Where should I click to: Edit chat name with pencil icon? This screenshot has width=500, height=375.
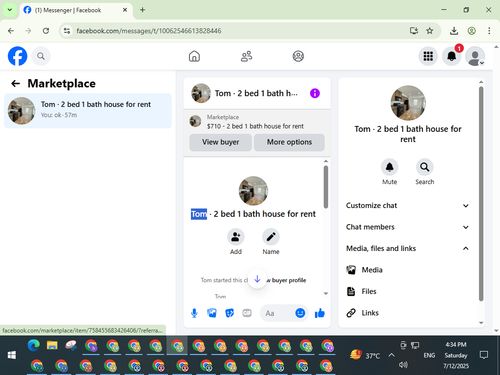click(271, 237)
